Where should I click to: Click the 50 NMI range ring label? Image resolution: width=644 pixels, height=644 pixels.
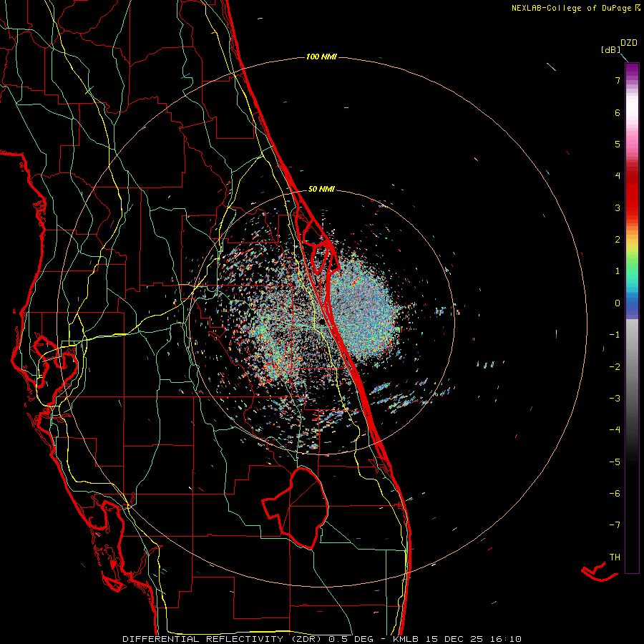tap(321, 189)
